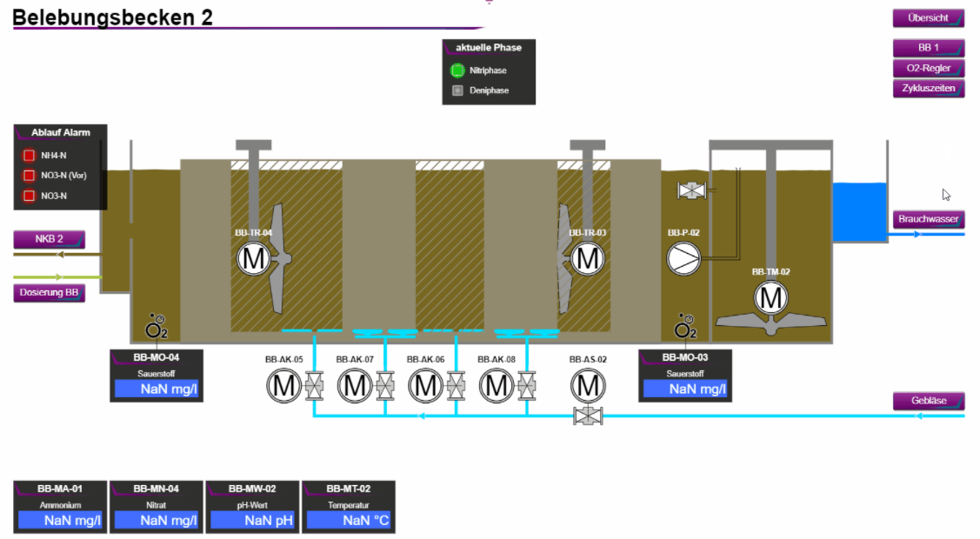Select the BB-P-02 pump symbol
980x539 pixels.
683,258
